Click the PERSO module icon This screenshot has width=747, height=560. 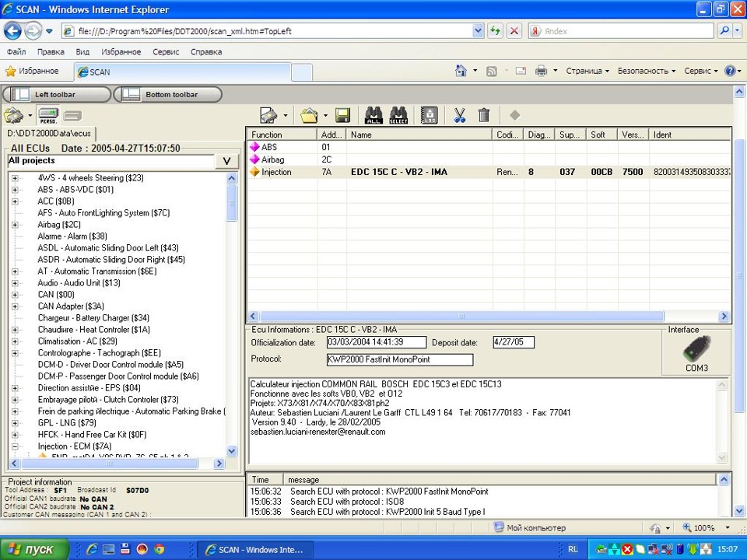48,116
